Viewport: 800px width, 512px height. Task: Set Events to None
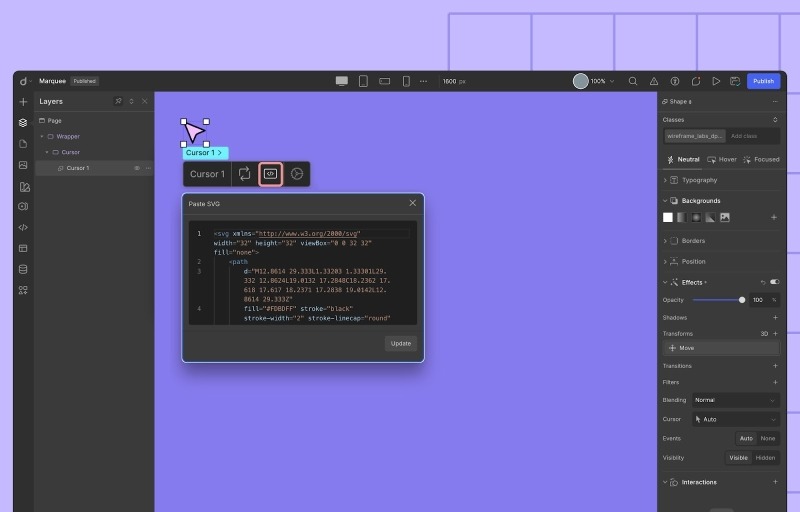point(767,438)
